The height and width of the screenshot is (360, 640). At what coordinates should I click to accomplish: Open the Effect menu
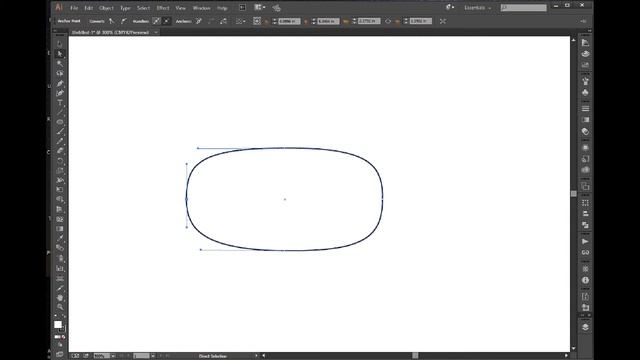(163, 8)
